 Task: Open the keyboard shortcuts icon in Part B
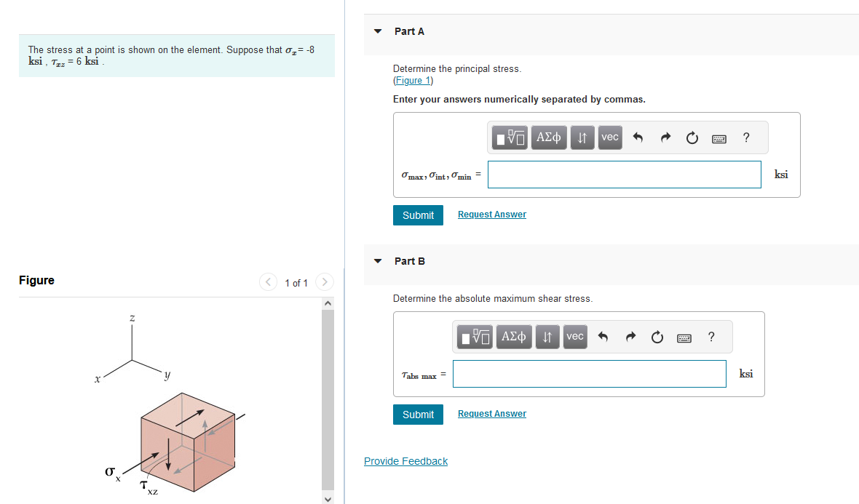(x=684, y=337)
